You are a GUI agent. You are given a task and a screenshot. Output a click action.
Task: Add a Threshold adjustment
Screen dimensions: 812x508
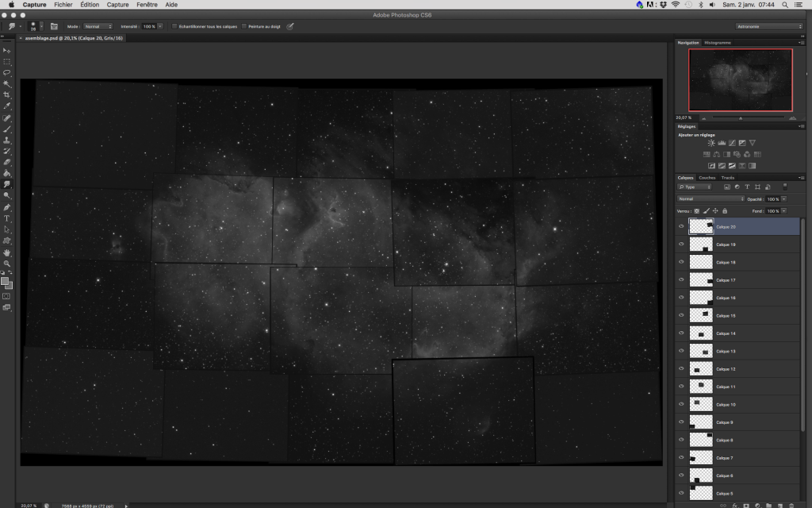tap(732, 166)
